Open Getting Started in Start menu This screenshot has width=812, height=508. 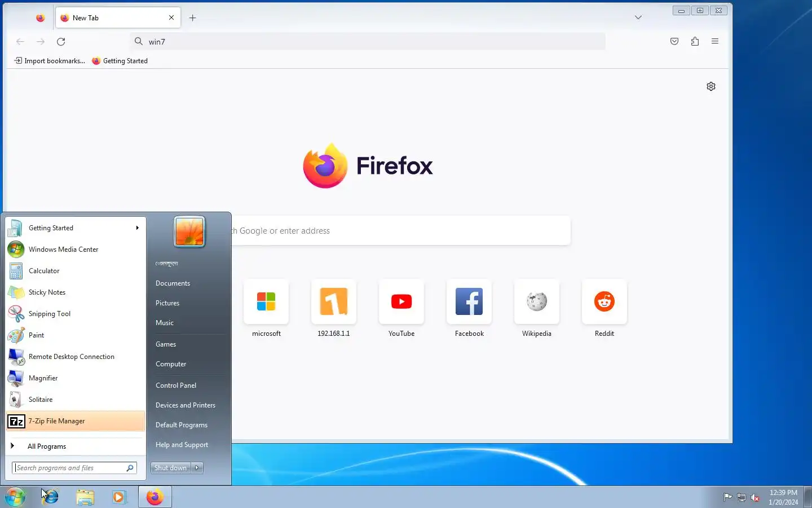pos(76,228)
